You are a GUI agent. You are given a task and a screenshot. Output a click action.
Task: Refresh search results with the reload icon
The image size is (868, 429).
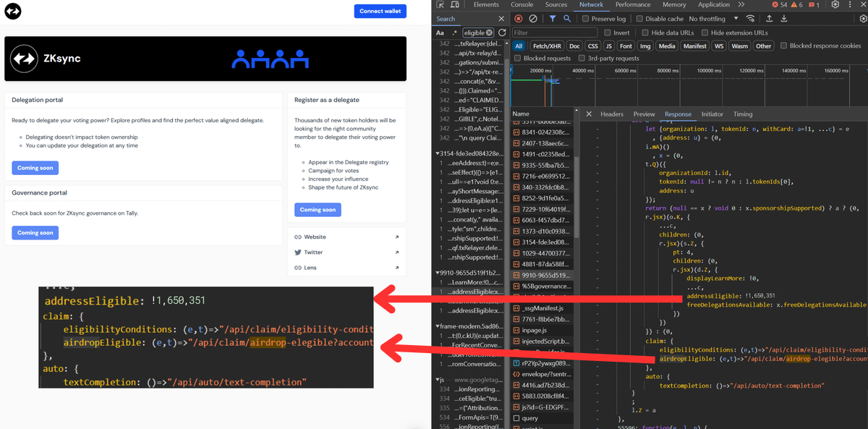(x=503, y=32)
